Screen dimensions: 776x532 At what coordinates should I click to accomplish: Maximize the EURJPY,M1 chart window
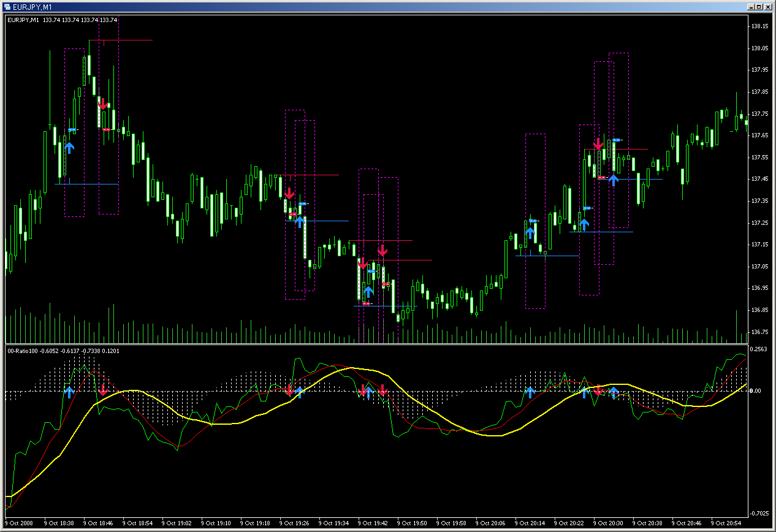759,7
